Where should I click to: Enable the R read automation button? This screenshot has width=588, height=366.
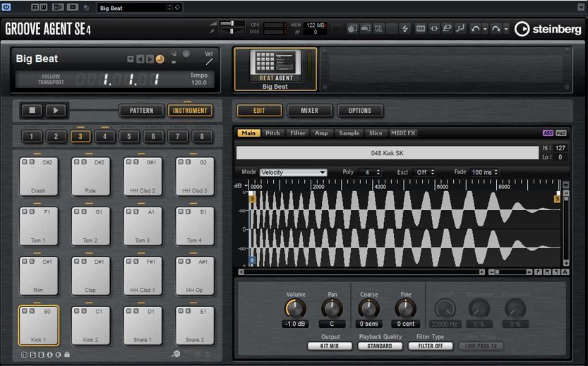[x=34, y=8]
